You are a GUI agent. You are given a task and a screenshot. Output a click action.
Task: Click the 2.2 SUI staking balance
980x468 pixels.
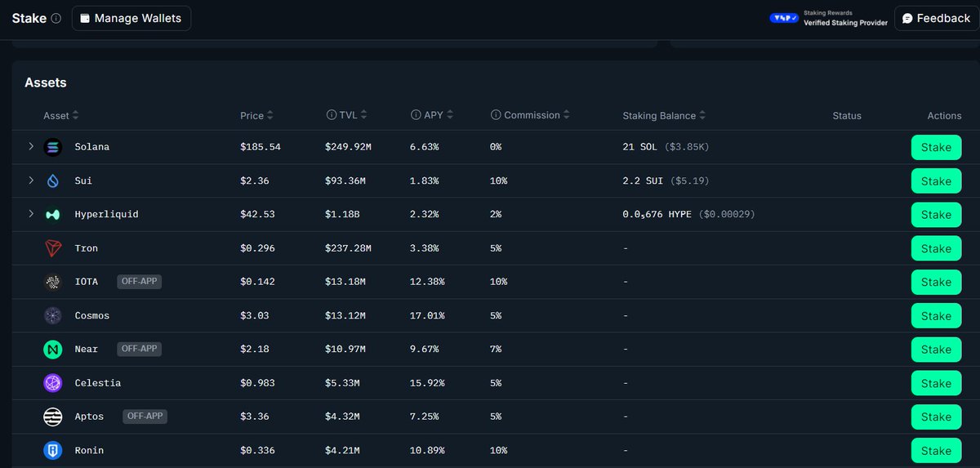pos(643,181)
